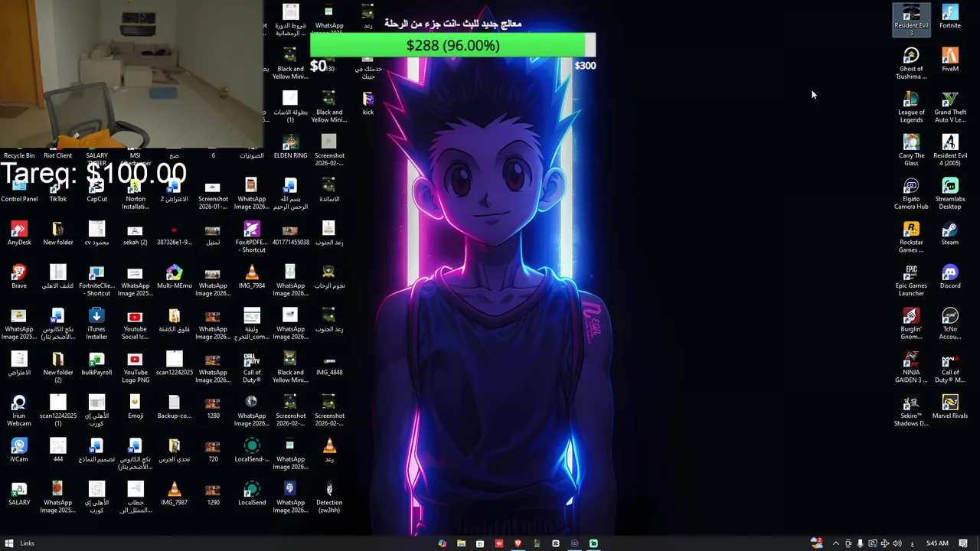Select the Sekiro Shadows Die Twice icon

tap(911, 411)
